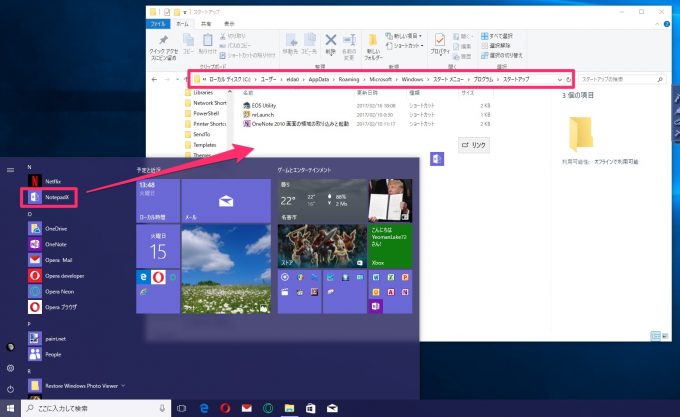This screenshot has height=417, width=680.
Task: Launch Opera developer from the app list
Action: pyautogui.click(x=56, y=276)
